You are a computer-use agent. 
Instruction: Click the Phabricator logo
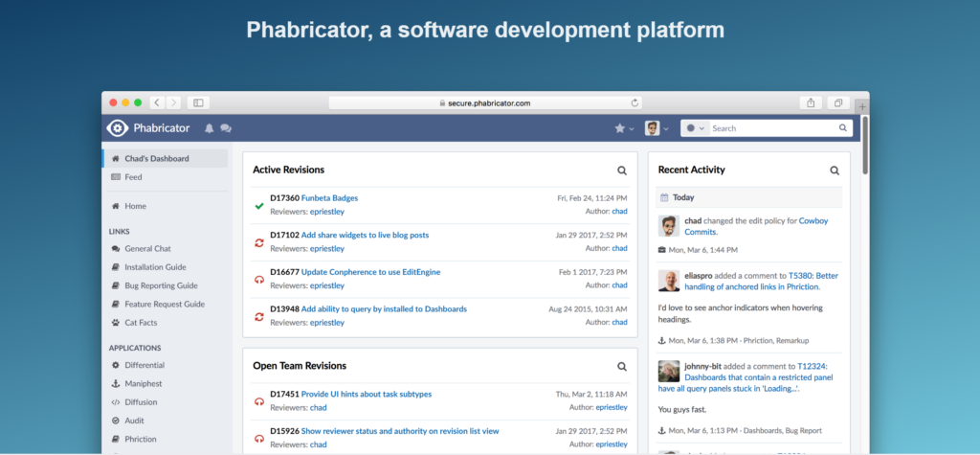coord(118,127)
